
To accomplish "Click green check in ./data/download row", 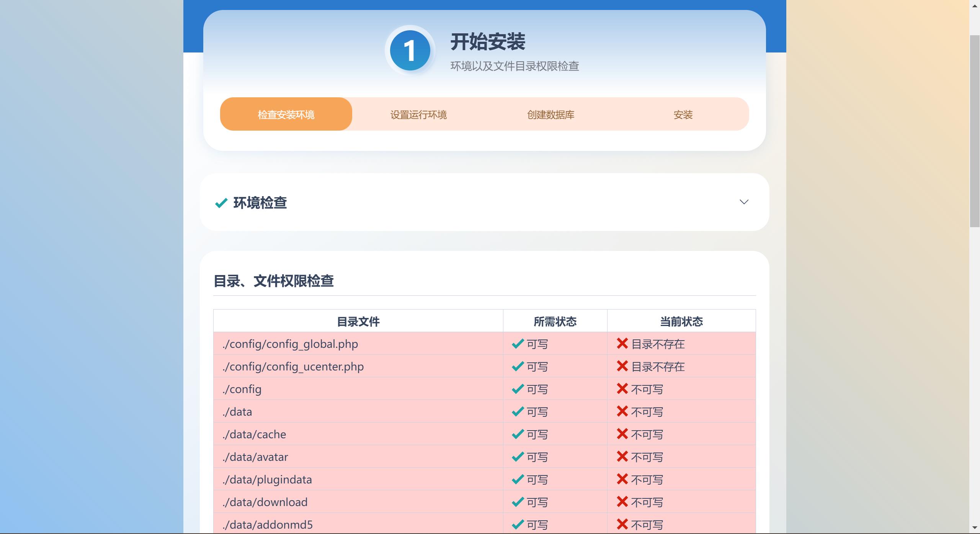I will point(518,502).
